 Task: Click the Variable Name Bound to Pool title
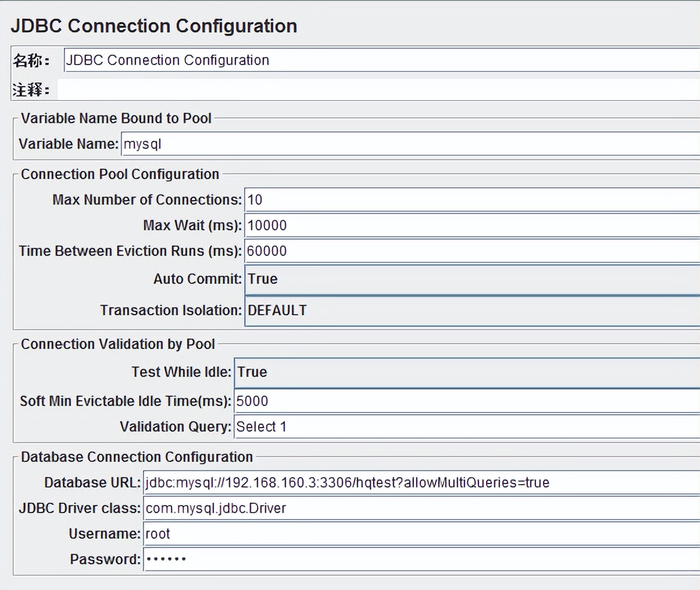point(116,118)
